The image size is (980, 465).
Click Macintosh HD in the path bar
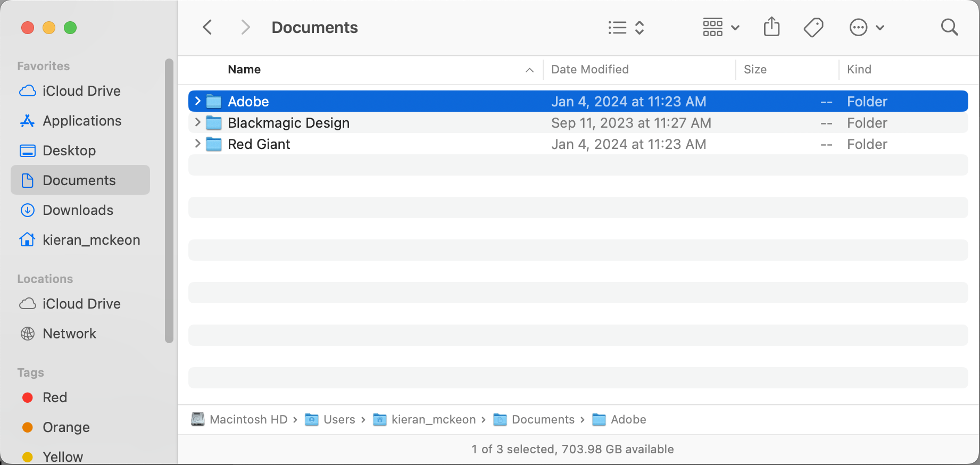[239, 420]
